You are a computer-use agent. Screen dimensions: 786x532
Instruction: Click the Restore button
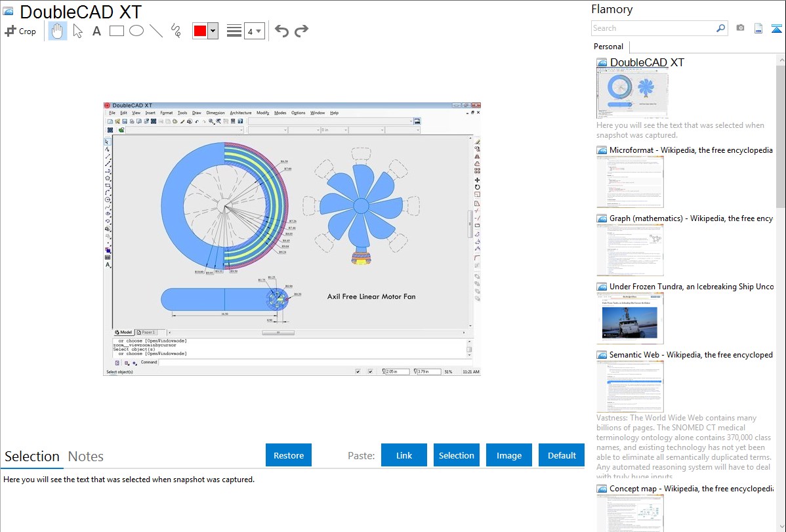289,455
